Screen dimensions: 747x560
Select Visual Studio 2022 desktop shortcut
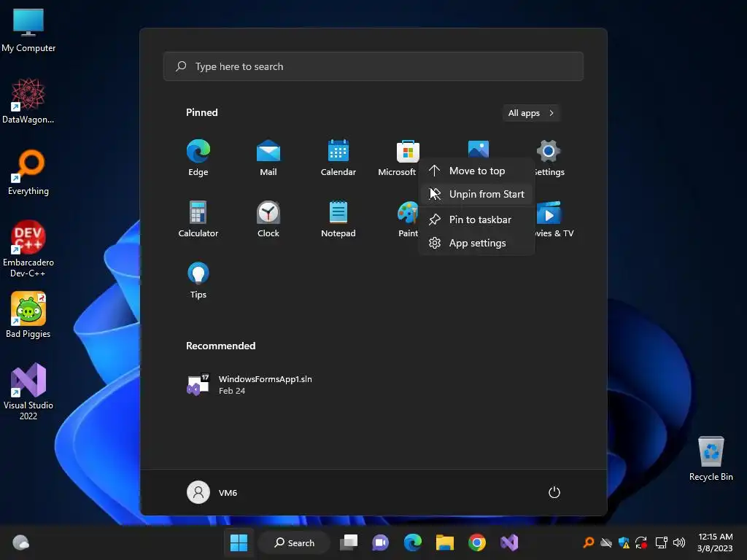(28, 392)
